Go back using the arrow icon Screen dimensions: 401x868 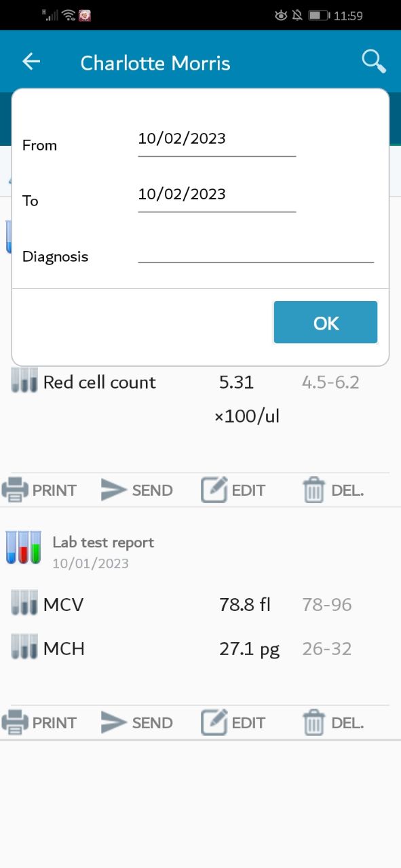[31, 62]
